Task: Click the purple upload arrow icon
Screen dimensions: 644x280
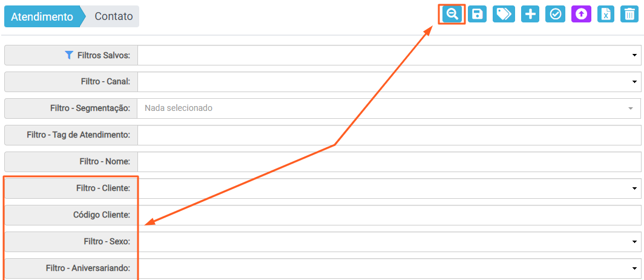Action: tap(581, 15)
